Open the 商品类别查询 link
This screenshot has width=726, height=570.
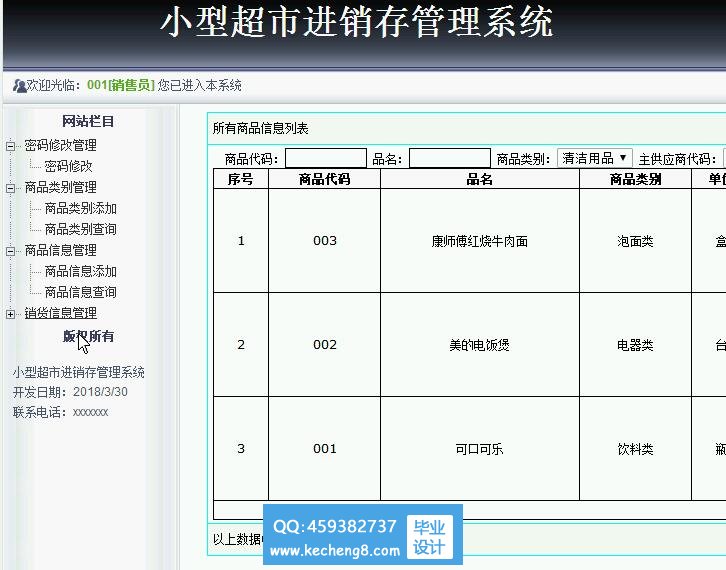tap(81, 229)
